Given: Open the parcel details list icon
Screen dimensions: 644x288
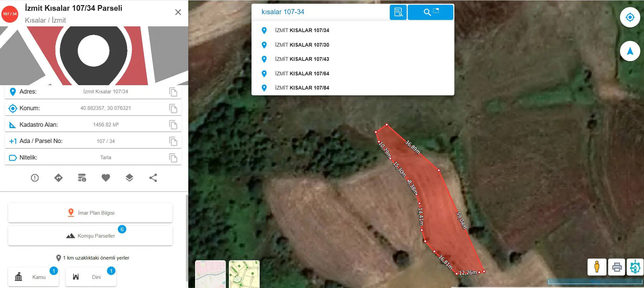Looking at the screenshot, I should click(x=82, y=178).
